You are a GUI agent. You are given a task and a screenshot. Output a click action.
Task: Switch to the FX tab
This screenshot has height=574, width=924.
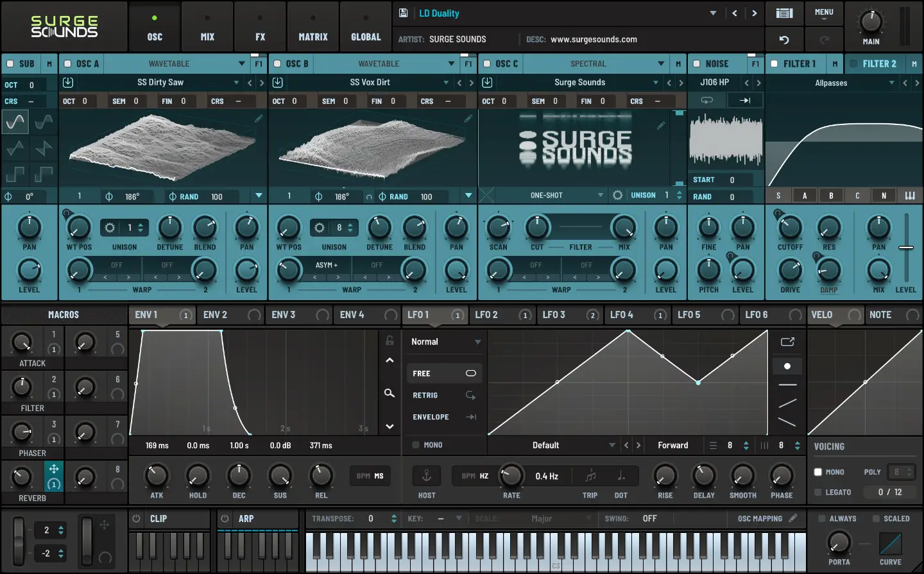coord(260,27)
